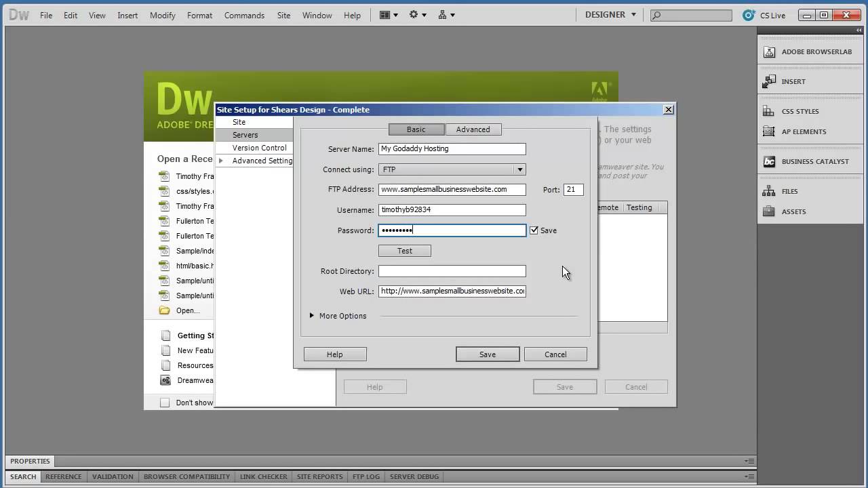Open the Site menu
Screen dimensions: 868x488
point(283,15)
